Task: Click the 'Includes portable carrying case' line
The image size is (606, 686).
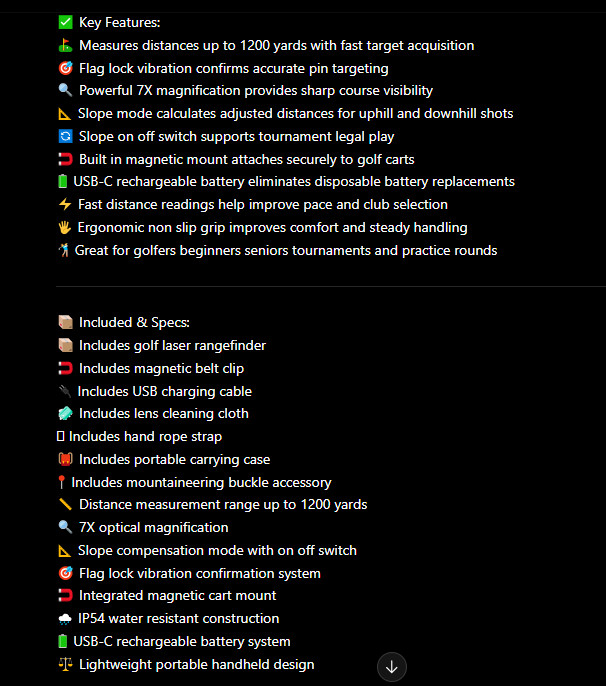Action: [x=164, y=459]
